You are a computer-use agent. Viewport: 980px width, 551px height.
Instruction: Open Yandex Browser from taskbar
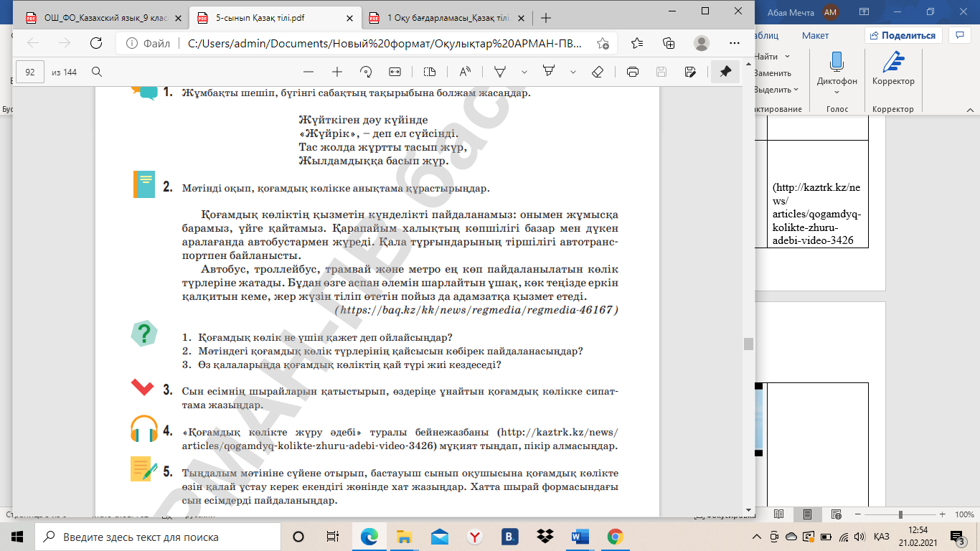point(474,537)
